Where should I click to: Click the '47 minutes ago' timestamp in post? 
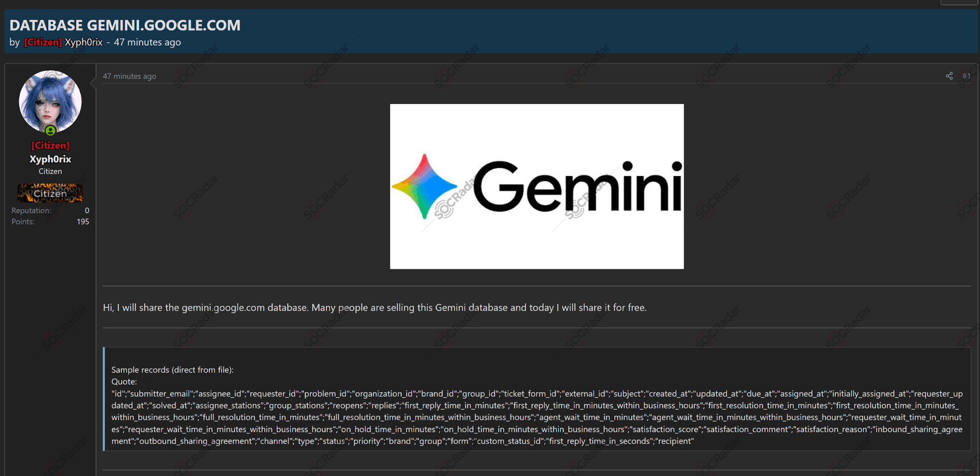click(129, 76)
